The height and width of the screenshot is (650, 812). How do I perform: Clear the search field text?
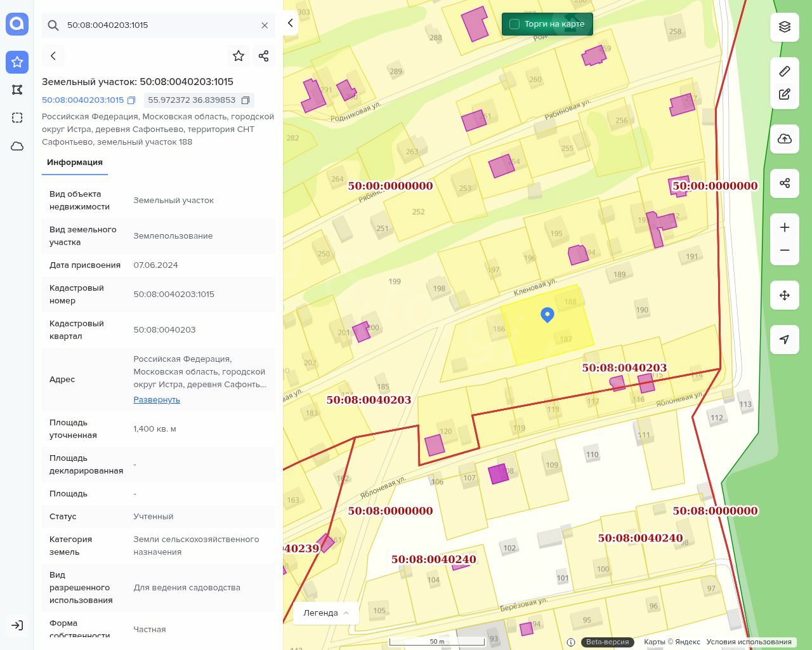tap(265, 25)
